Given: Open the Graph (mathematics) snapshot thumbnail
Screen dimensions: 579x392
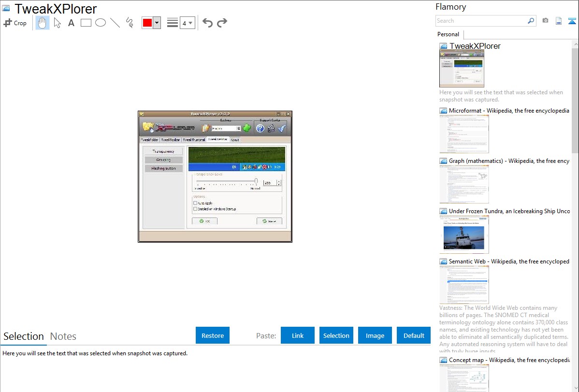Looking at the screenshot, I should [464, 184].
